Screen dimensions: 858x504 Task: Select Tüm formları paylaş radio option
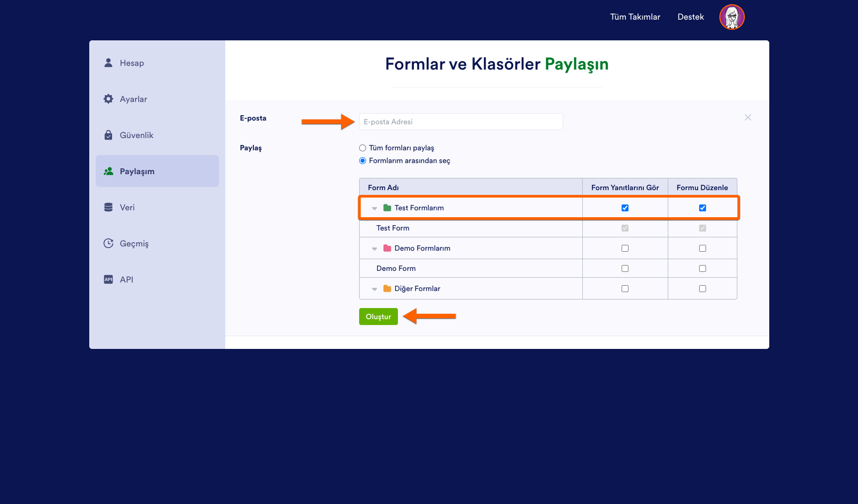click(362, 148)
